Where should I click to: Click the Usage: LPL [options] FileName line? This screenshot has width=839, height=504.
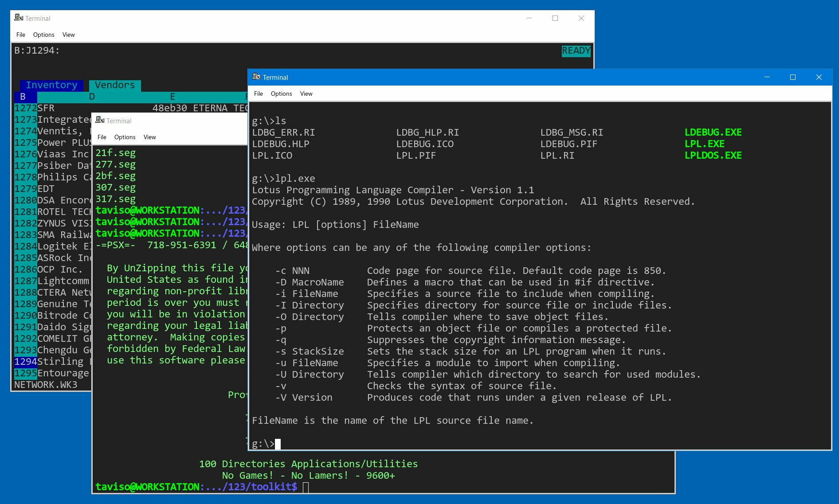pyautogui.click(x=335, y=224)
